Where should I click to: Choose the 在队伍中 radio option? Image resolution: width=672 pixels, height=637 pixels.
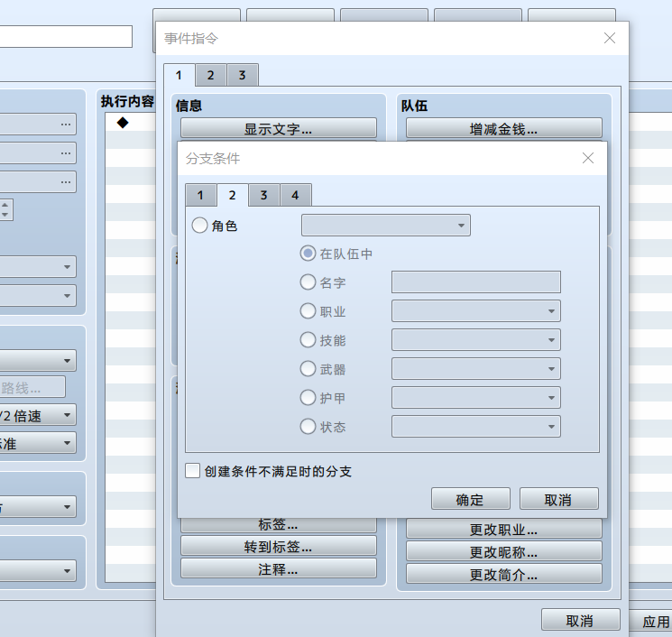pyautogui.click(x=308, y=254)
